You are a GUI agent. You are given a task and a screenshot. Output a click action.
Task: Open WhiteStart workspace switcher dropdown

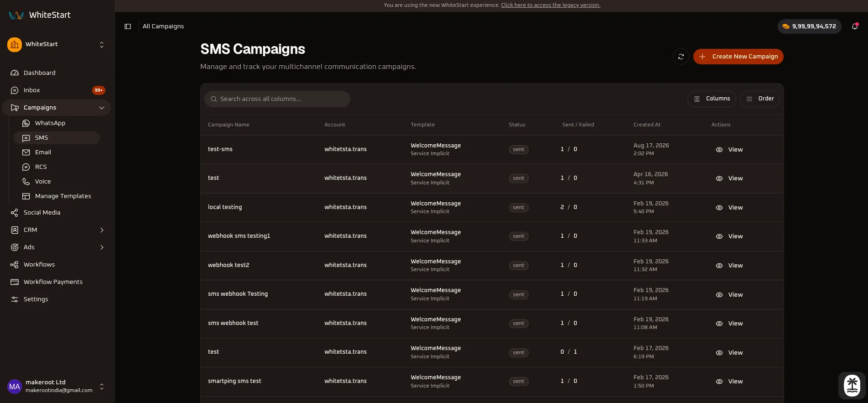(57, 44)
